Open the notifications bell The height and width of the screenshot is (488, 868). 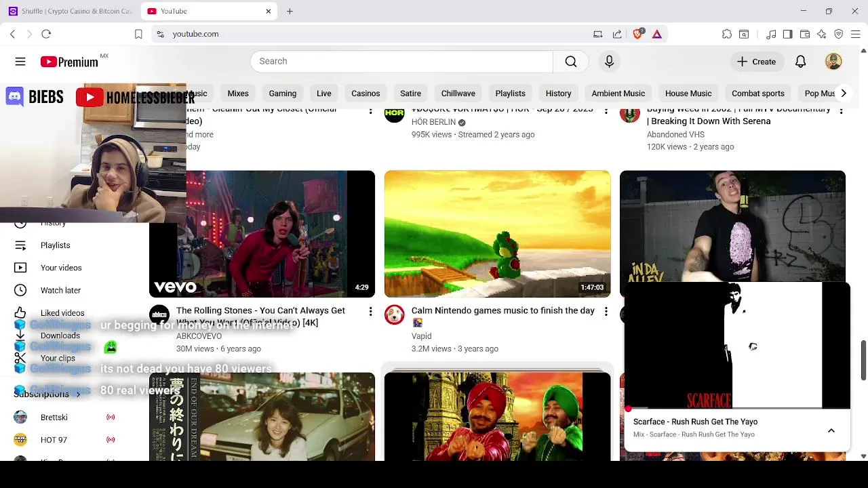[x=800, y=62]
